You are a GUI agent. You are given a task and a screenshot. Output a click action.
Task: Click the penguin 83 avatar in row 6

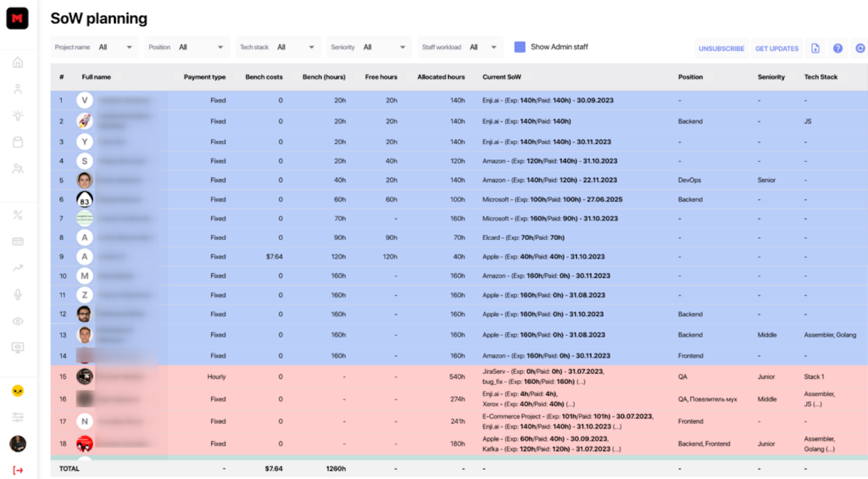pos(85,199)
